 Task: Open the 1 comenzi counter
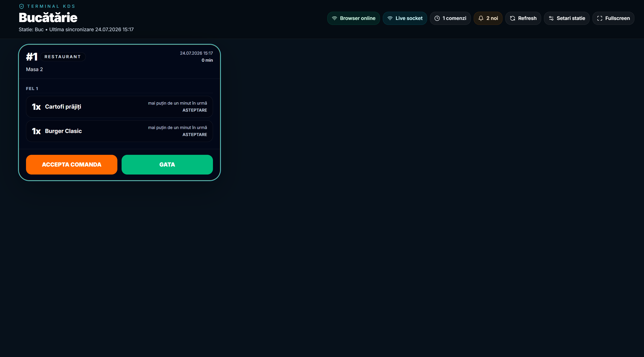(x=450, y=18)
